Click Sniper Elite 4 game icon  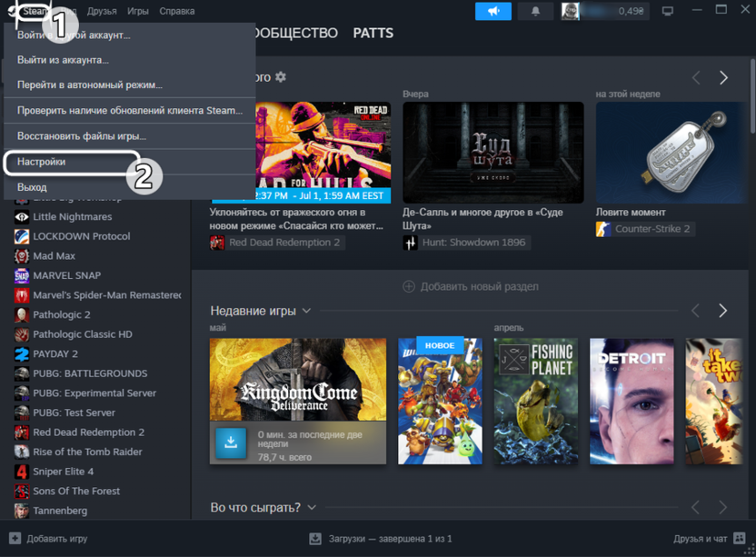pyautogui.click(x=22, y=472)
